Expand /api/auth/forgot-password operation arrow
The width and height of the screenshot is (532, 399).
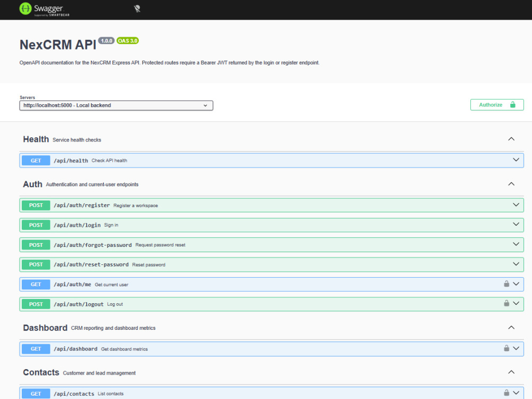coord(516,244)
